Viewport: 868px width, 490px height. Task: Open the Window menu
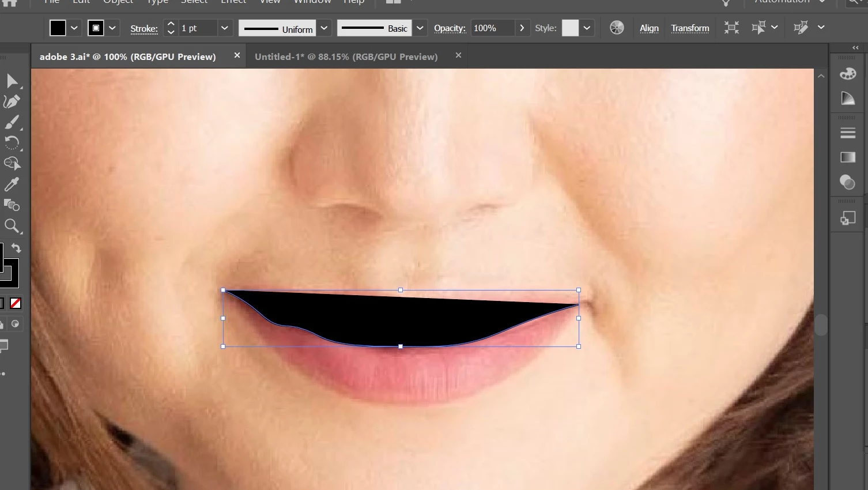click(312, 2)
